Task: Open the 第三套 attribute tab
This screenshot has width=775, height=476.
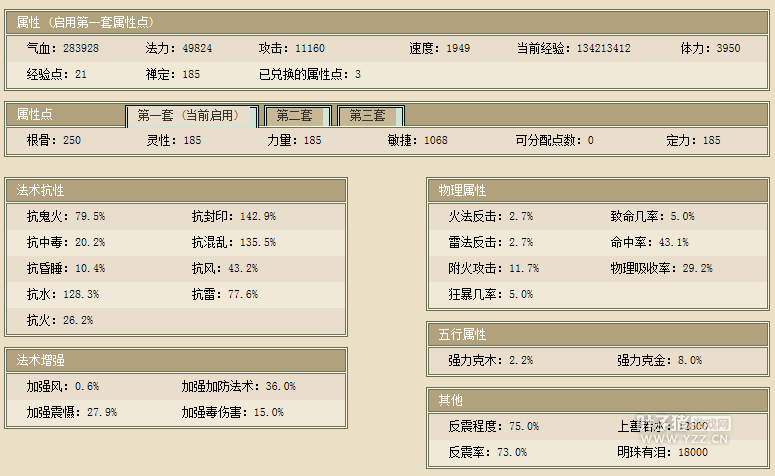Action: 369,116
